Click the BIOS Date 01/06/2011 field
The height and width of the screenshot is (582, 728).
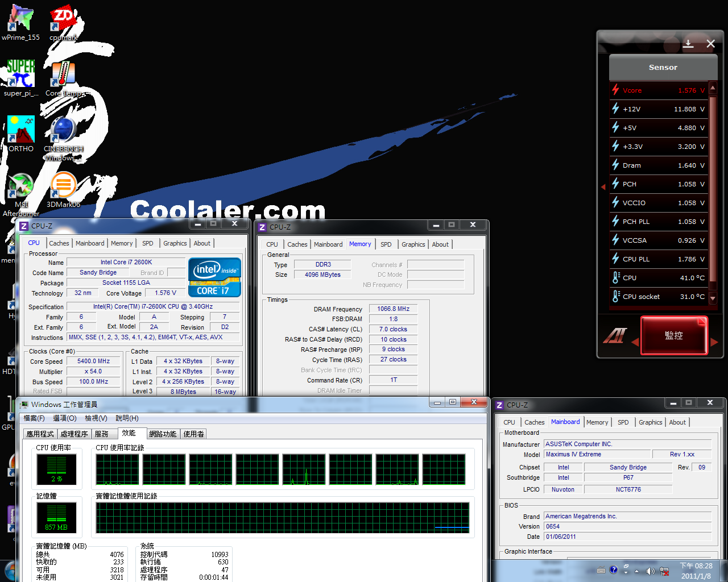[628, 537]
